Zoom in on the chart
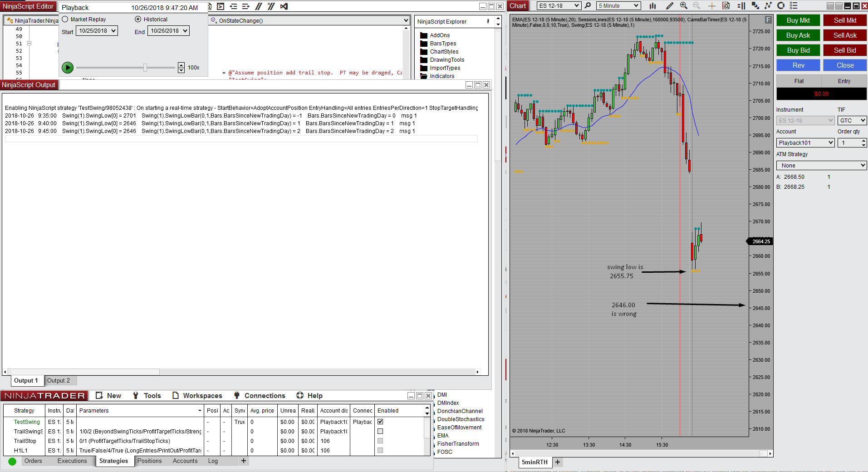868x472 pixels. click(x=683, y=6)
